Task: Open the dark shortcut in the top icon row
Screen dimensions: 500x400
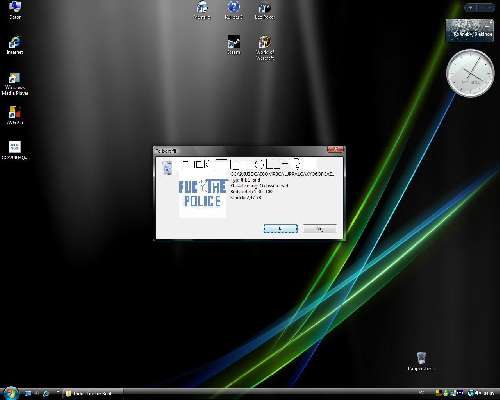Action: [x=265, y=10]
